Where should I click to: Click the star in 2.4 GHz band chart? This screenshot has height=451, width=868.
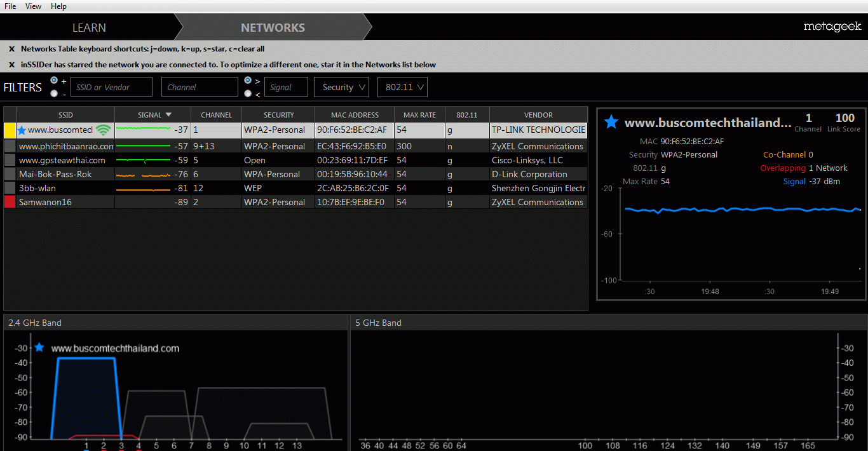click(x=39, y=347)
